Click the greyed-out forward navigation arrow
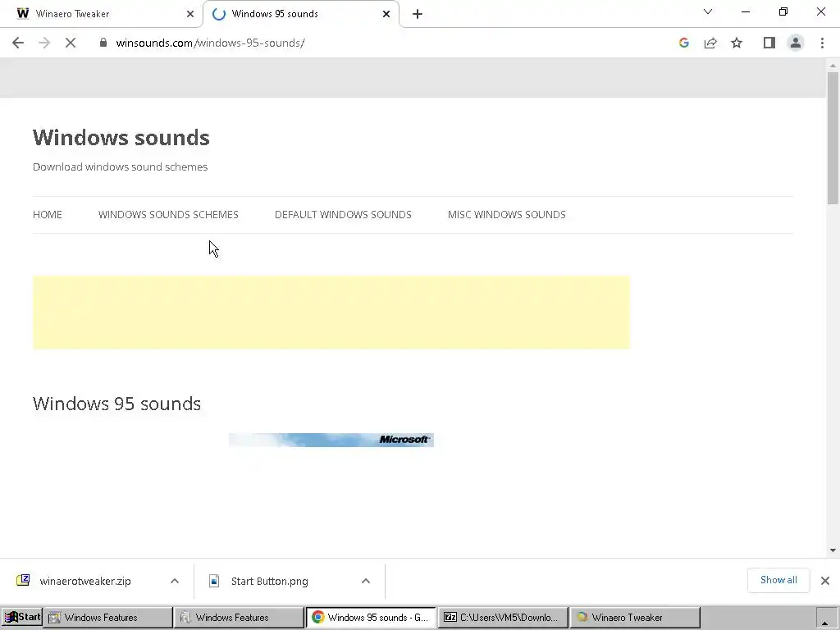 click(x=44, y=43)
